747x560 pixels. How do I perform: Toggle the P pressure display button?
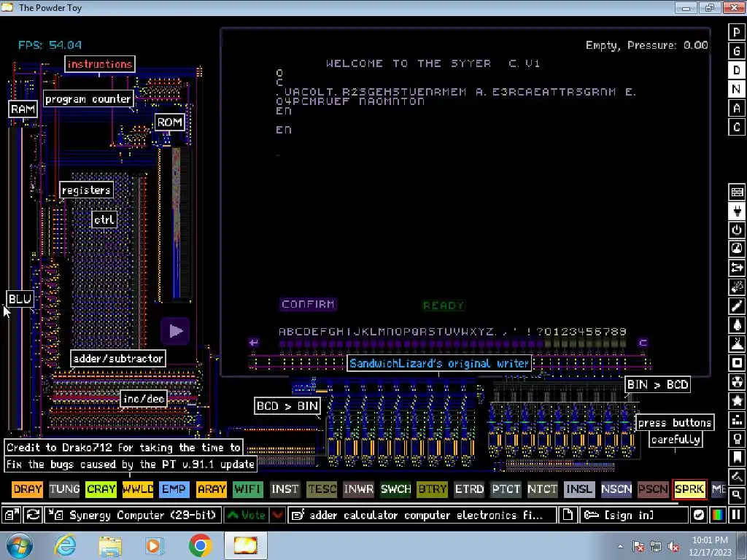(x=737, y=32)
